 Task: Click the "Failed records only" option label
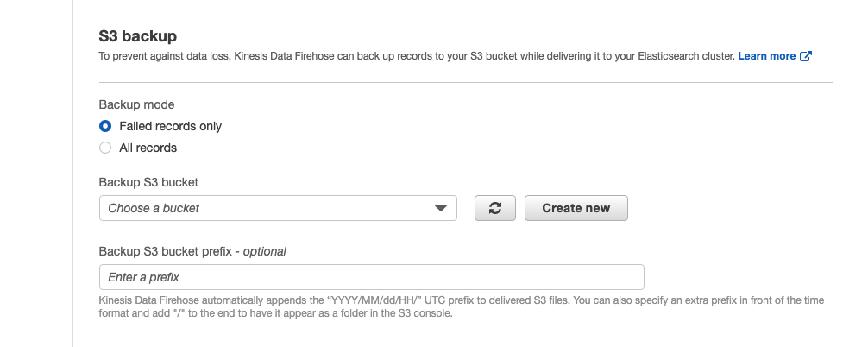point(171,126)
